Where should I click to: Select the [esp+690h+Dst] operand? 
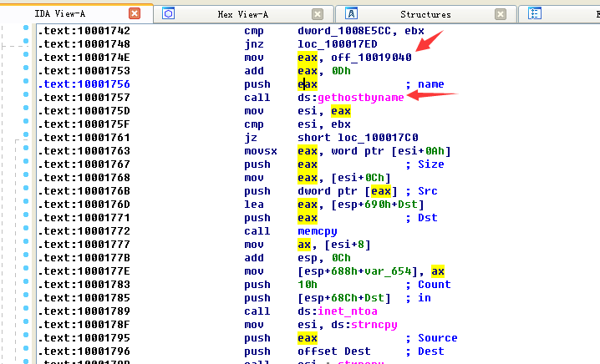click(x=378, y=205)
